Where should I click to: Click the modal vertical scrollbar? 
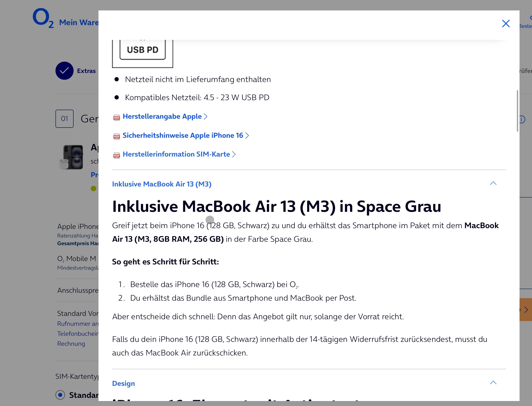[517, 111]
